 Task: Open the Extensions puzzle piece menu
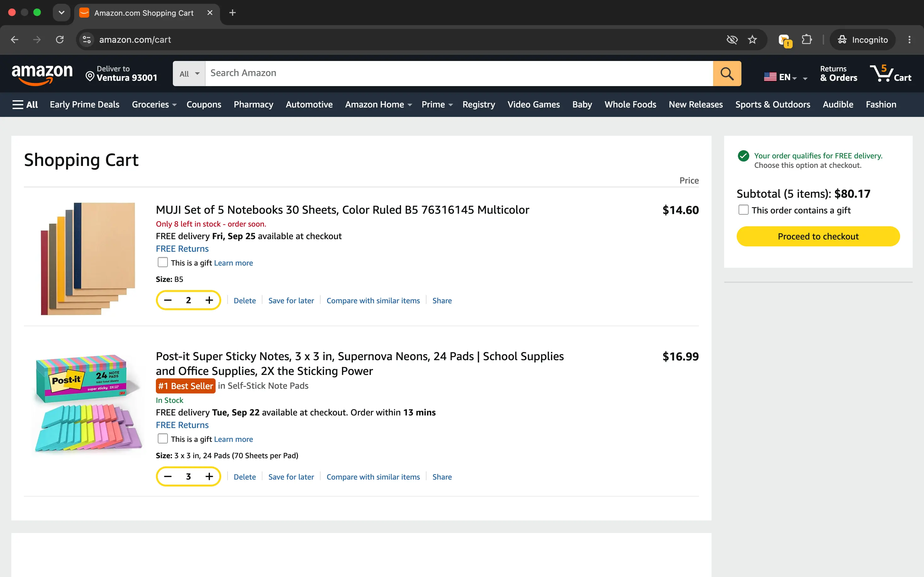(806, 40)
